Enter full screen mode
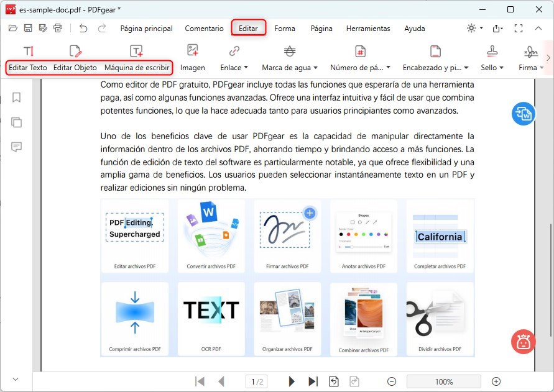This screenshot has width=554, height=392. click(519, 28)
